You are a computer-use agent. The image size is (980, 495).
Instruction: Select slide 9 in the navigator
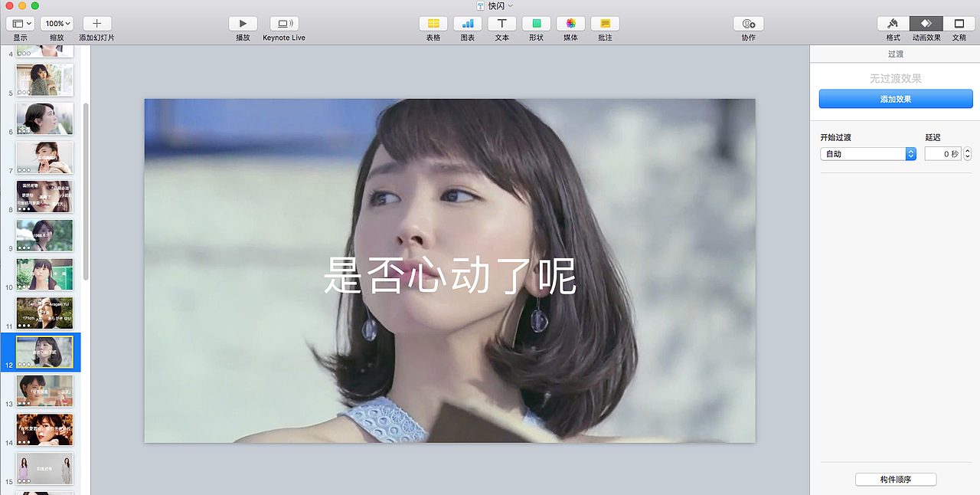[x=44, y=235]
